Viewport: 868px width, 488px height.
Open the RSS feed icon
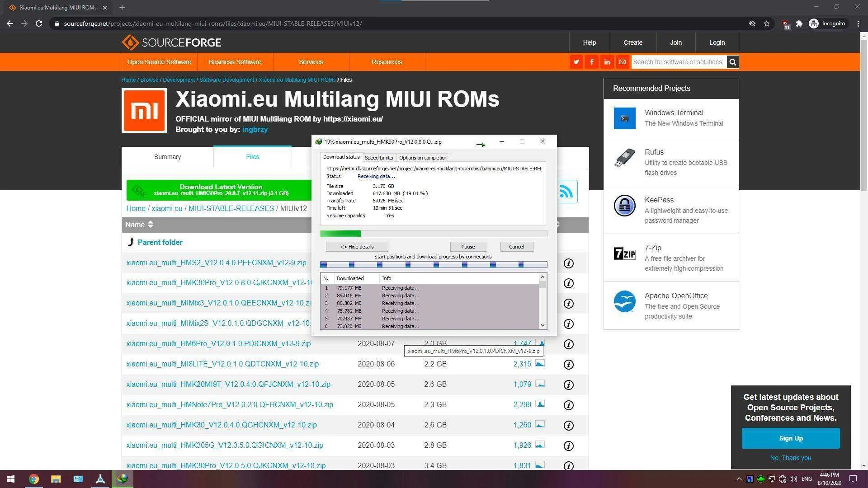[x=566, y=191]
